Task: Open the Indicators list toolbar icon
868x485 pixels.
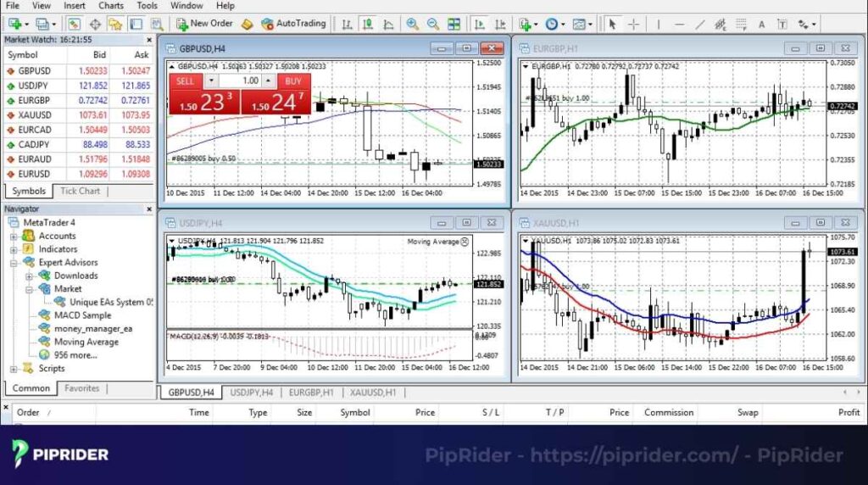Action: coord(525,24)
